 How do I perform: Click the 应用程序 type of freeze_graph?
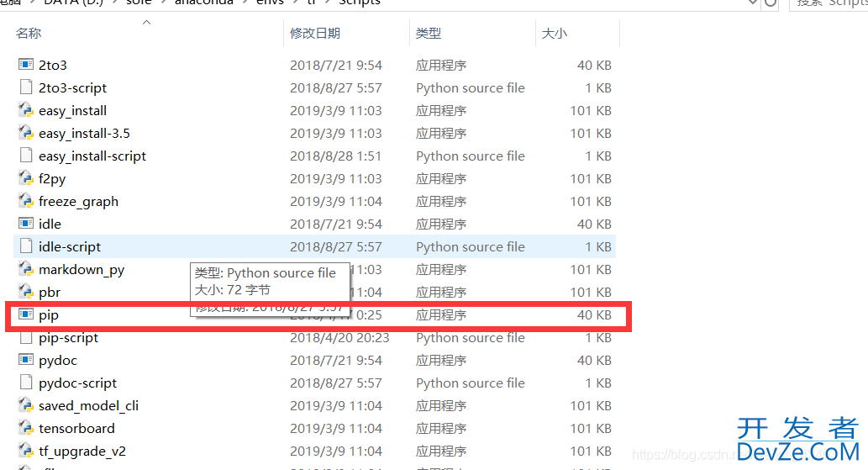click(x=441, y=202)
